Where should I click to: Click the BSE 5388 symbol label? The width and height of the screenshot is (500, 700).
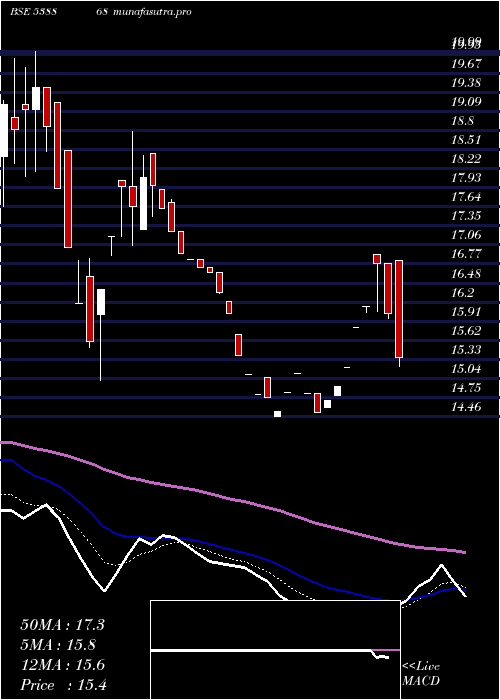33,12
